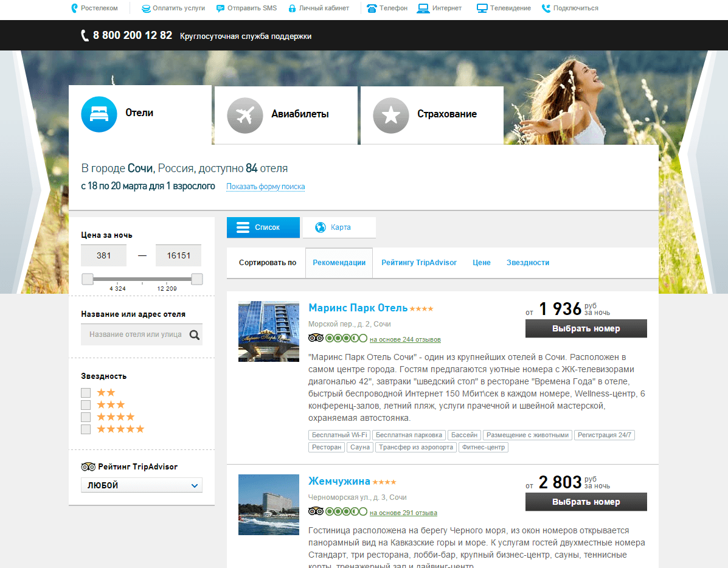Click the Личный кабинет lock icon
Image resolution: width=728 pixels, height=568 pixels.
(x=292, y=9)
